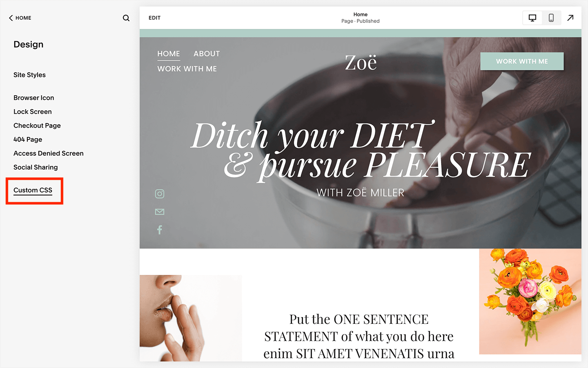Click the green WORK WITH ME button

click(522, 61)
